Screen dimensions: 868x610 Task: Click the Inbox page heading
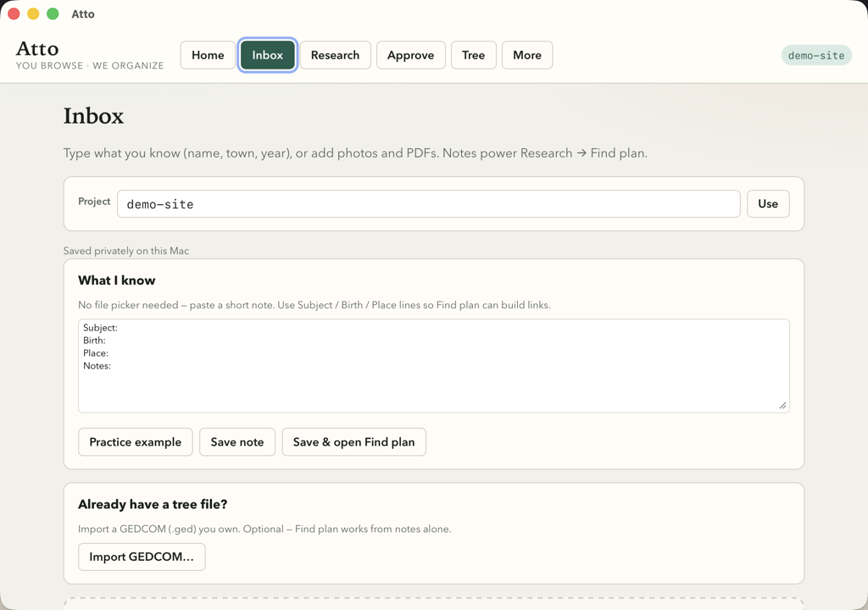[93, 116]
